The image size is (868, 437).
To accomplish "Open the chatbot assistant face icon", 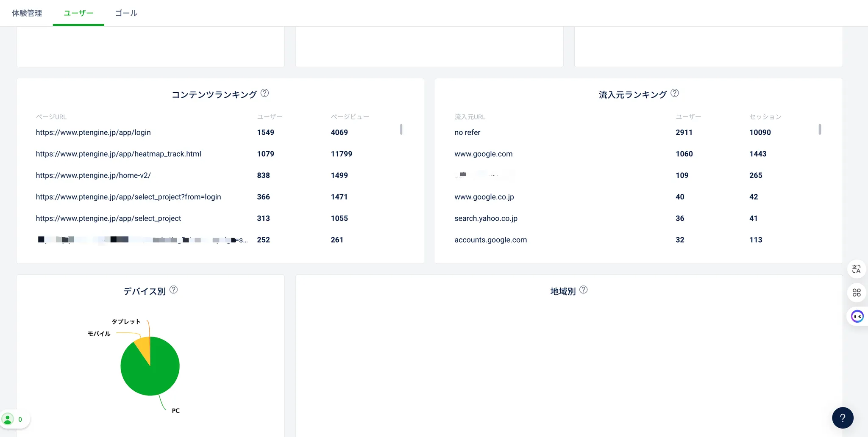I will [x=857, y=316].
